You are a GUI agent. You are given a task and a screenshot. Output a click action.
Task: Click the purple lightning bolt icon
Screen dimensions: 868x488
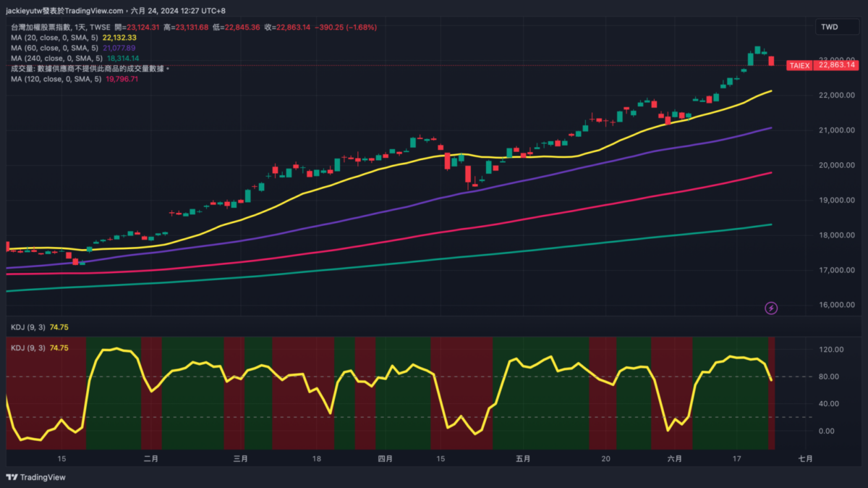click(771, 308)
